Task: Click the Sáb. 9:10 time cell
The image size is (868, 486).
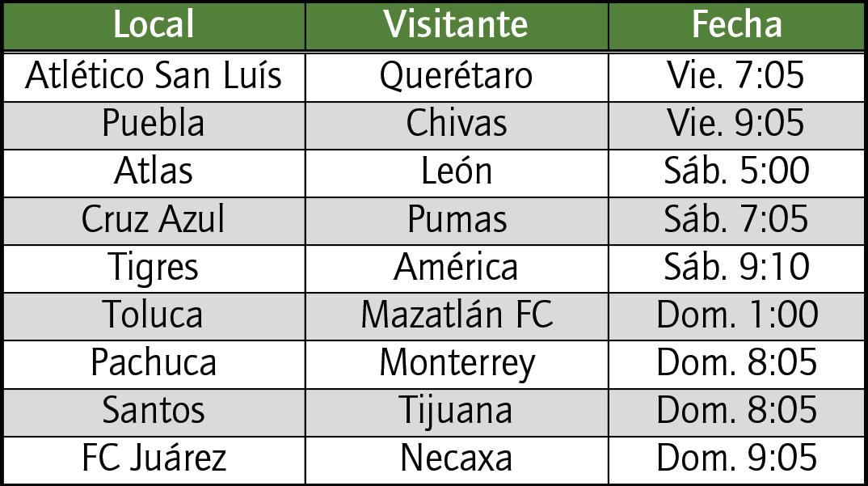Action: (x=736, y=268)
